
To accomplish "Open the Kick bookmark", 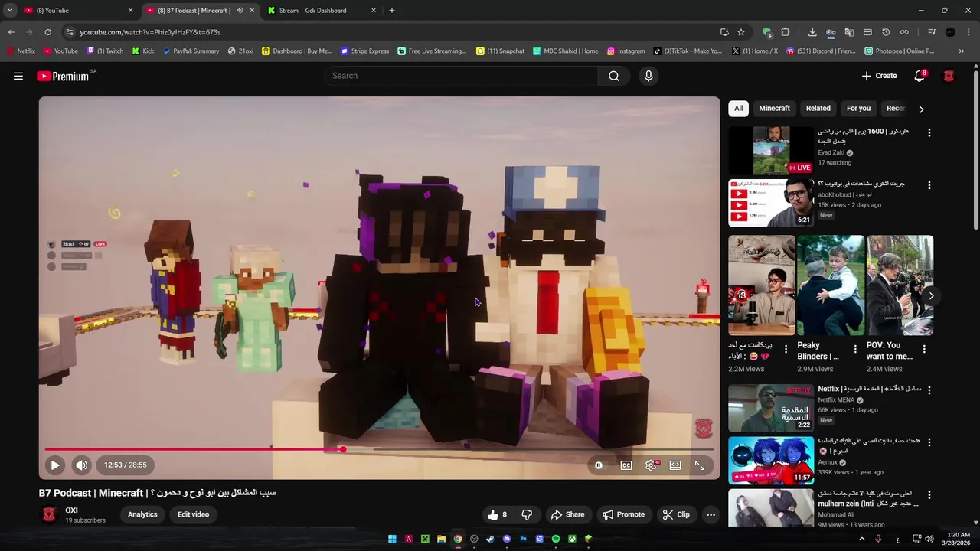I will tap(142, 51).
